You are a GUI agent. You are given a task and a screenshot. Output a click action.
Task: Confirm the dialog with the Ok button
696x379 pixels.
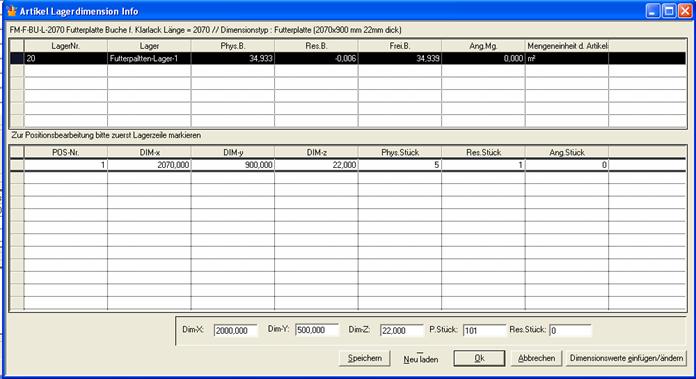tap(479, 358)
